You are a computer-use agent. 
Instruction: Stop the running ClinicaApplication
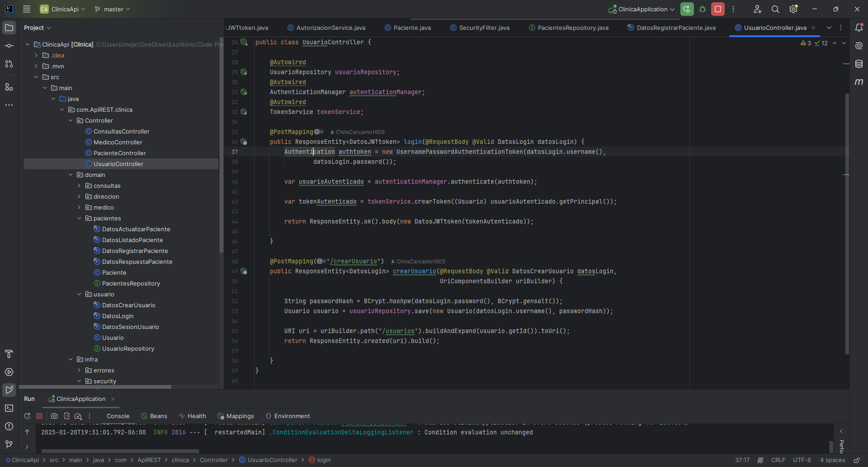(718, 9)
